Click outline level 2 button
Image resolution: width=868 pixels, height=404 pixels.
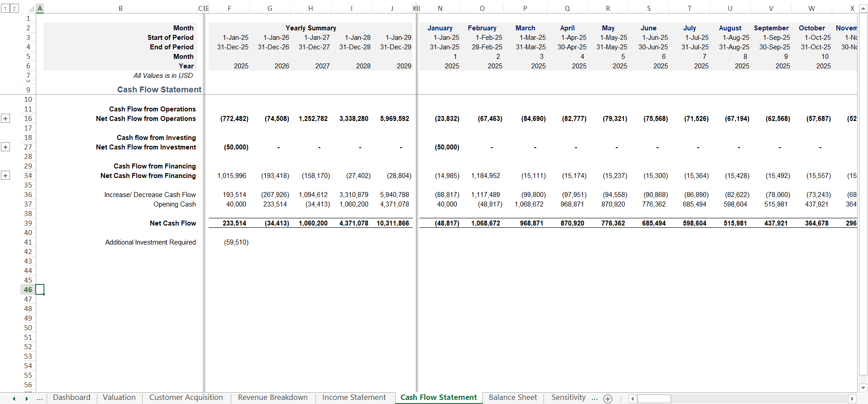(14, 9)
